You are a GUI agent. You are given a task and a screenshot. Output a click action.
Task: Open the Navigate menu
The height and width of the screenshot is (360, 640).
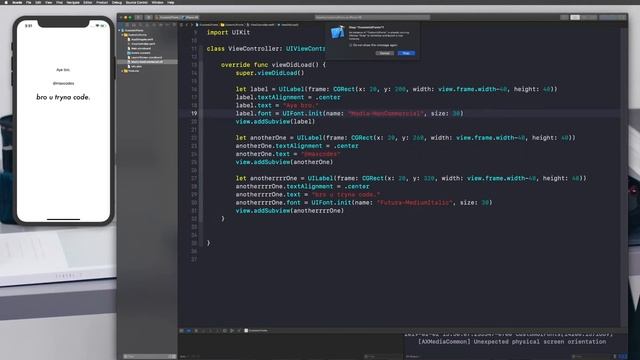(x=73, y=2)
